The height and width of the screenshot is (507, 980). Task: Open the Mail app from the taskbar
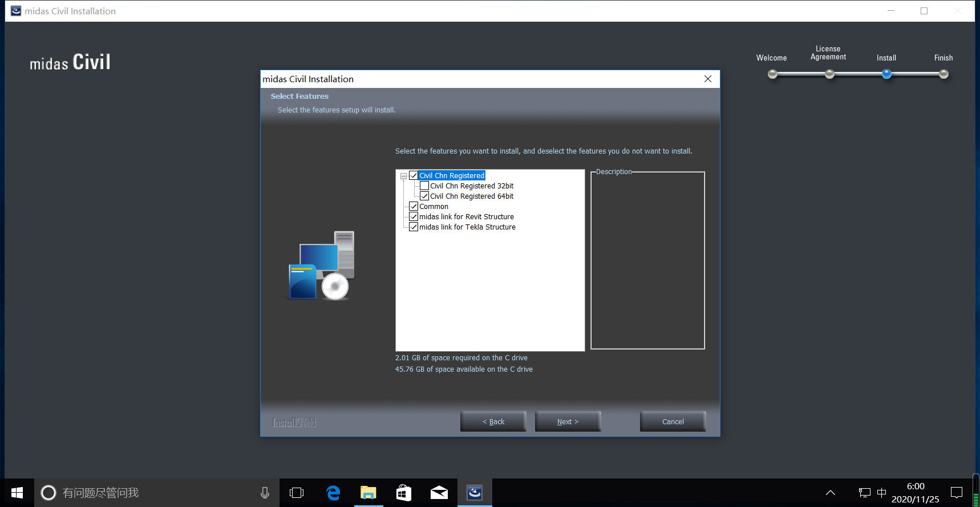439,493
